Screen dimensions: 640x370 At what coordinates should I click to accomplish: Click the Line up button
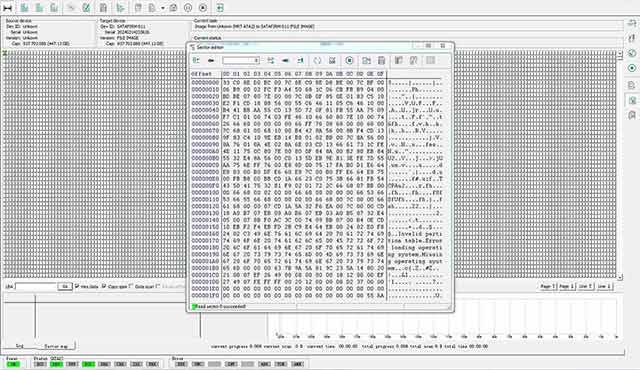pyautogui.click(x=585, y=286)
